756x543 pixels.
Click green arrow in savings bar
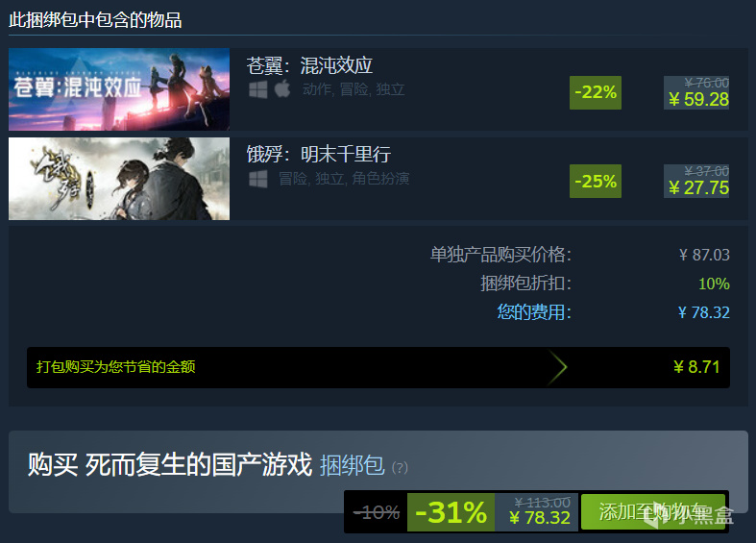click(x=557, y=367)
